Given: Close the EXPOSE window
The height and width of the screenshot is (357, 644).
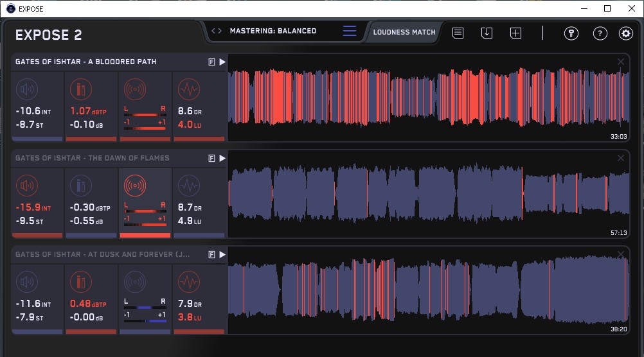Looking at the screenshot, I should tap(632, 8).
